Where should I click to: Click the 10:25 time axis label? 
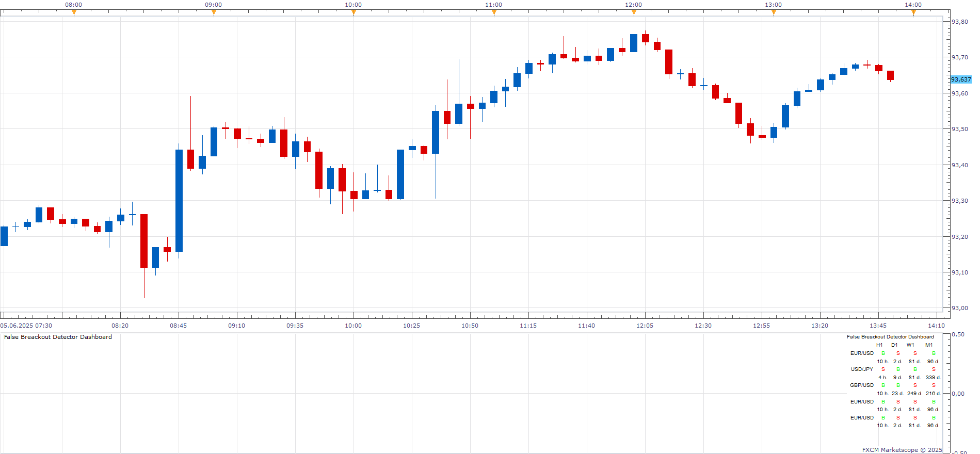point(412,326)
